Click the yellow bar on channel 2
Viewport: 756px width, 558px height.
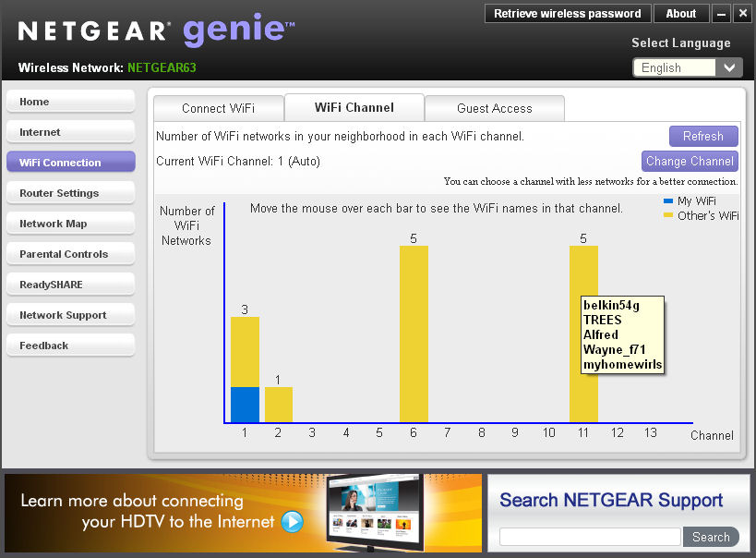point(278,405)
